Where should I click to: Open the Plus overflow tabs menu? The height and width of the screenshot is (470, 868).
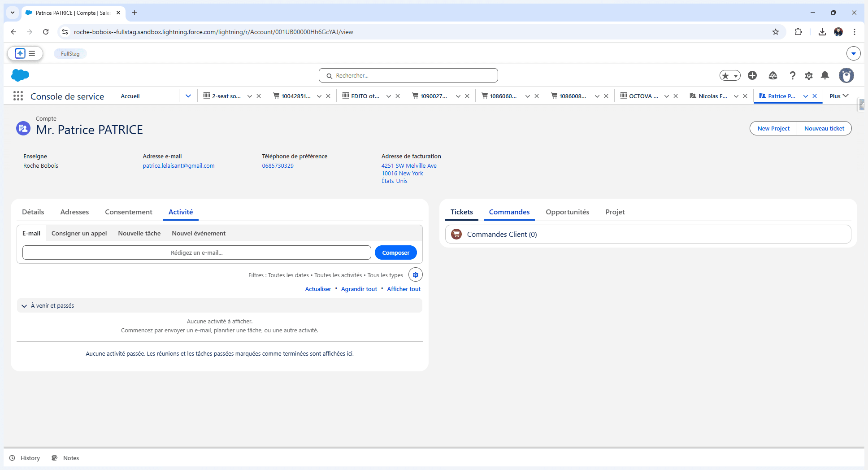coord(839,96)
